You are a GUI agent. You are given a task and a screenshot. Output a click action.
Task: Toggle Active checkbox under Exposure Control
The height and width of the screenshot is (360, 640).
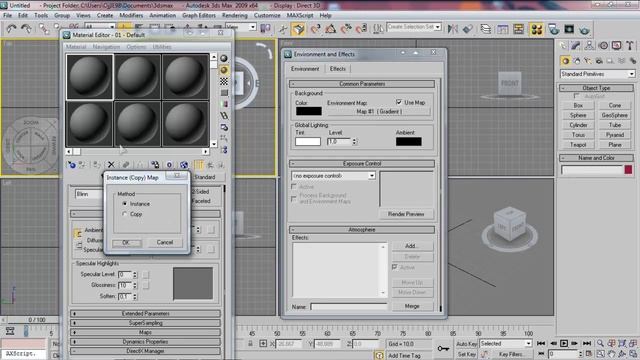click(x=293, y=187)
